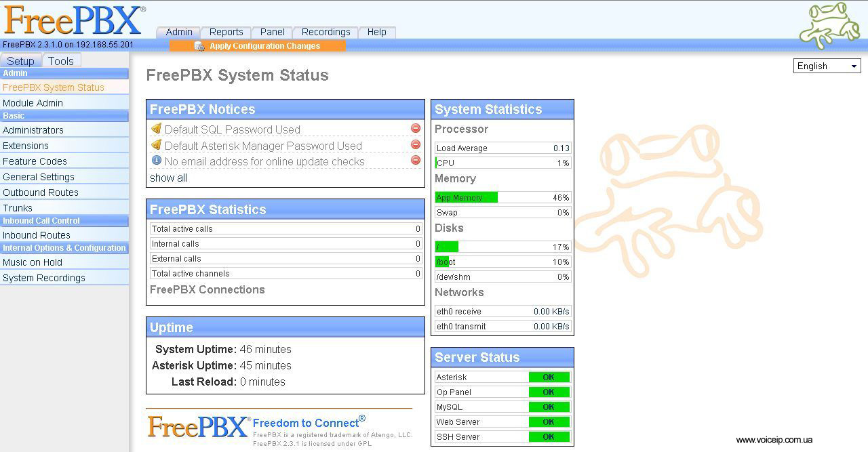The image size is (868, 452).
Task: Click the Swap usage bar
Action: click(502, 212)
